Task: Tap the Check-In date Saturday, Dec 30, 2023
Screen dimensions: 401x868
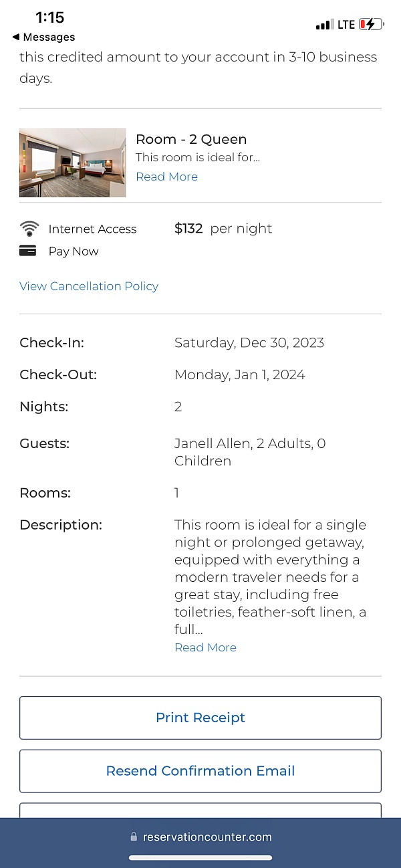Action: click(x=249, y=343)
